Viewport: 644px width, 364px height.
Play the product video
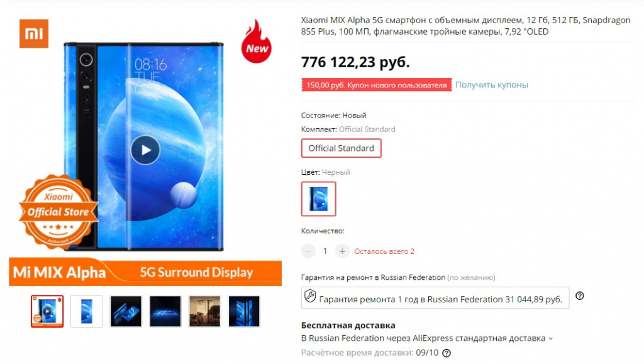[x=145, y=150]
